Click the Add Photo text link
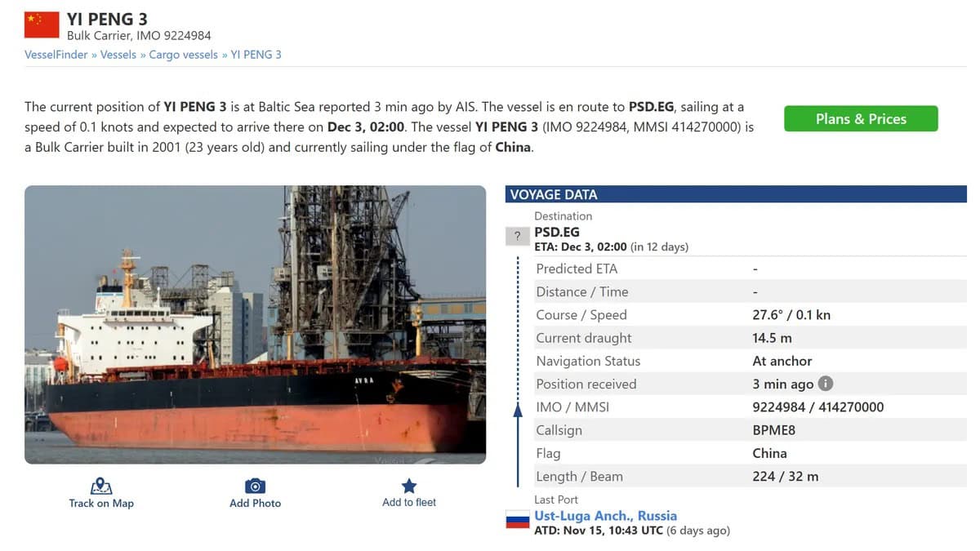Image resolution: width=980 pixels, height=551 pixels. click(256, 504)
